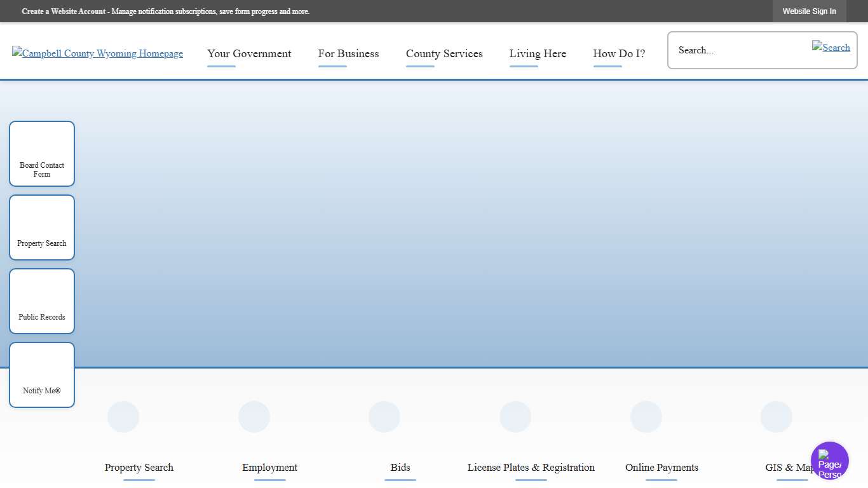The image size is (868, 488).
Task: Go to the Online Payments link
Action: click(x=661, y=468)
